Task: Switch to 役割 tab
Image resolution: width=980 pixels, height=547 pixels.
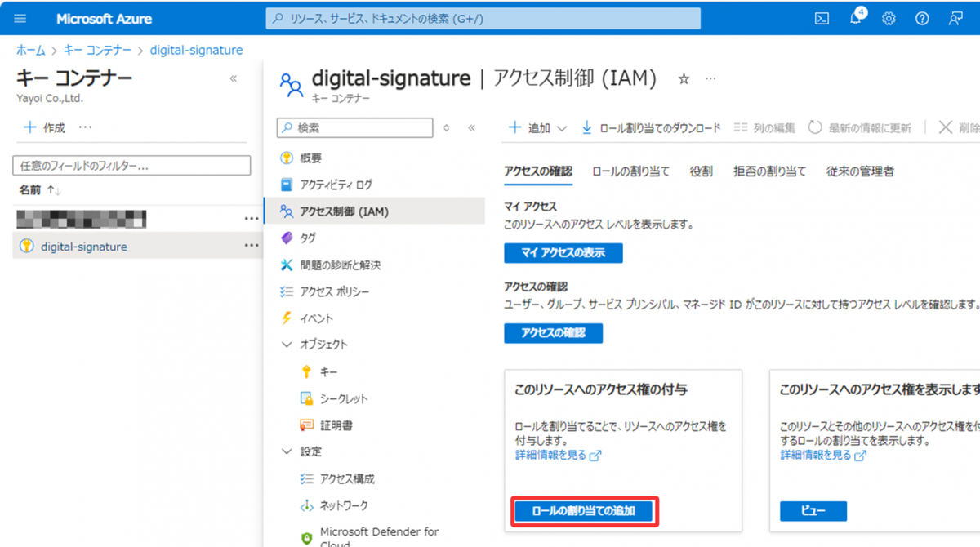Action: tap(701, 171)
